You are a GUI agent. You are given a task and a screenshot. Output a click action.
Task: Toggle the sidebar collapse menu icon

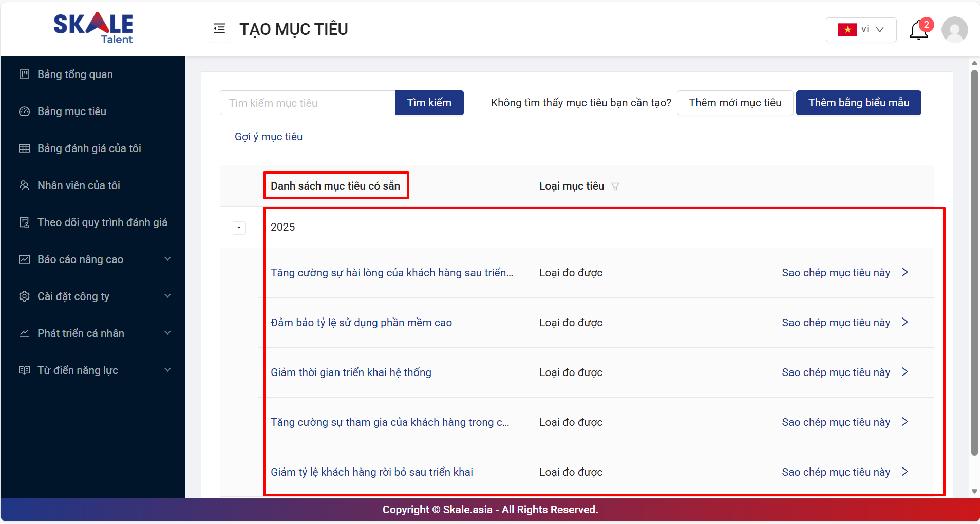click(219, 29)
